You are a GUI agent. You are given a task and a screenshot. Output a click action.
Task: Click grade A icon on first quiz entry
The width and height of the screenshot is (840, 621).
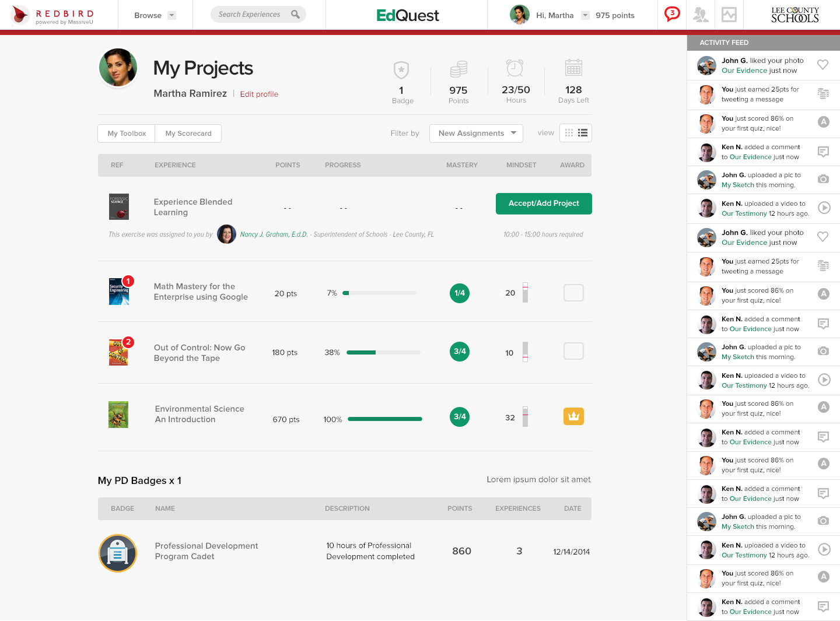(824, 122)
